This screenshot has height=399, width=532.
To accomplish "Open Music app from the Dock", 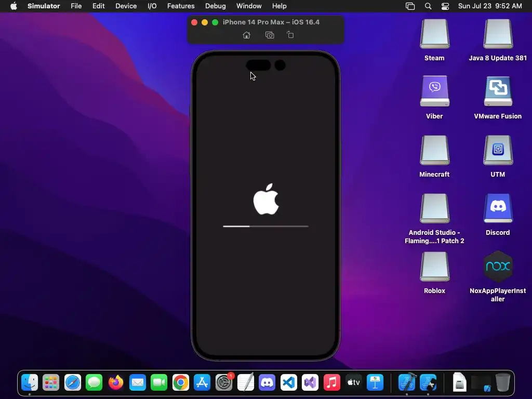I will tap(332, 382).
